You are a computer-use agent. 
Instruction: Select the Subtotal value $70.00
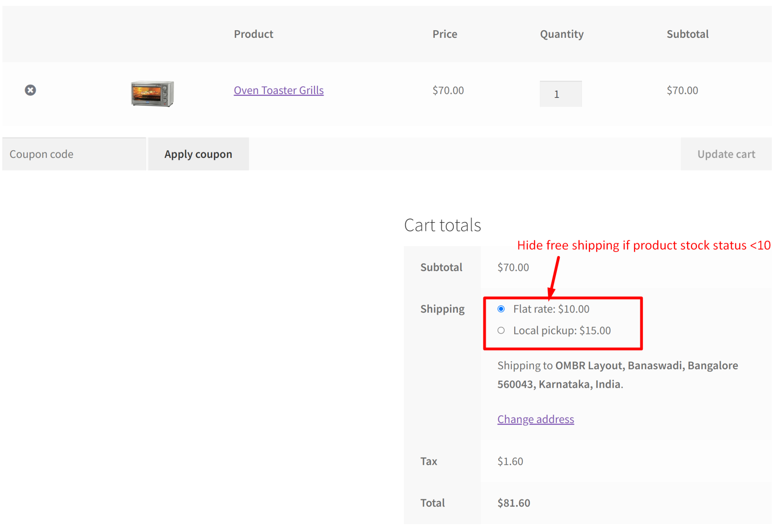pos(513,267)
